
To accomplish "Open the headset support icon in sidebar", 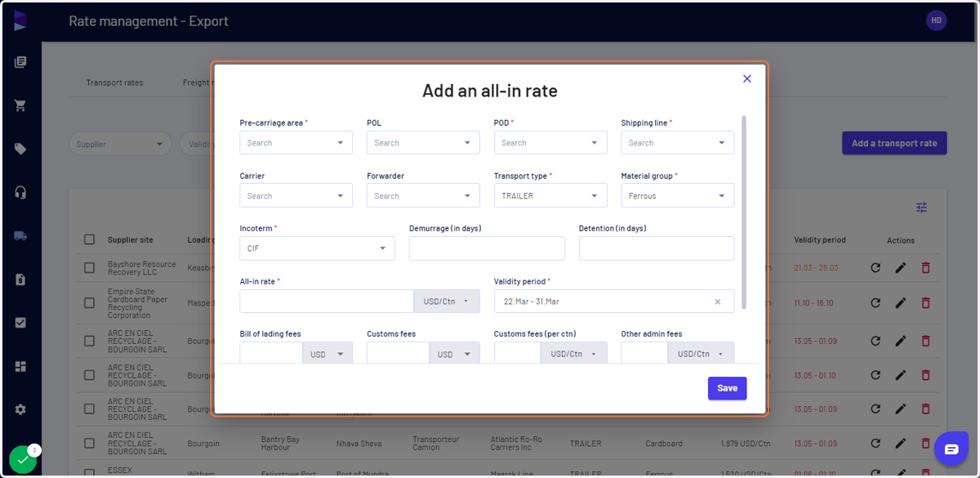I will coord(20,192).
